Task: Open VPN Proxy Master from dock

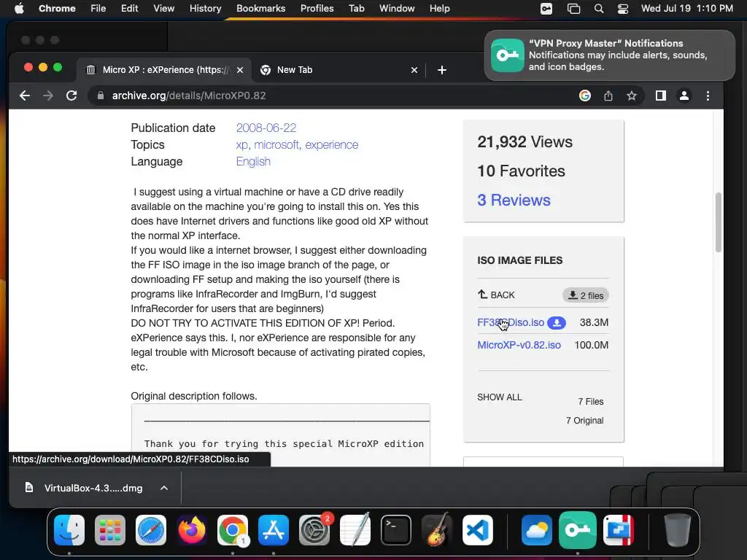Action: point(578,530)
